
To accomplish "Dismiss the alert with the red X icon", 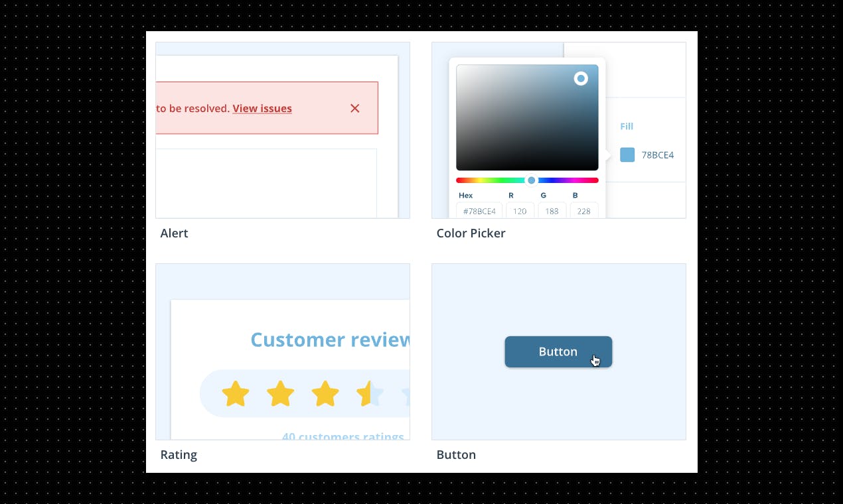I will coord(355,108).
